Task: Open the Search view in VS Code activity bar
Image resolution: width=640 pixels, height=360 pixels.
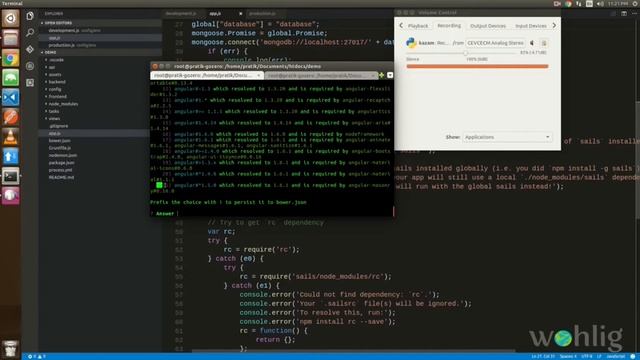Action: pos(30,33)
